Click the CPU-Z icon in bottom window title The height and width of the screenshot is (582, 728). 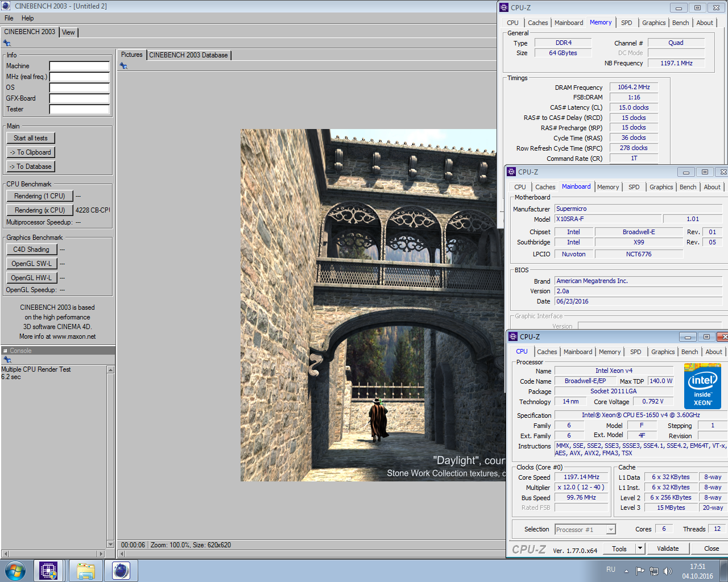click(513, 336)
